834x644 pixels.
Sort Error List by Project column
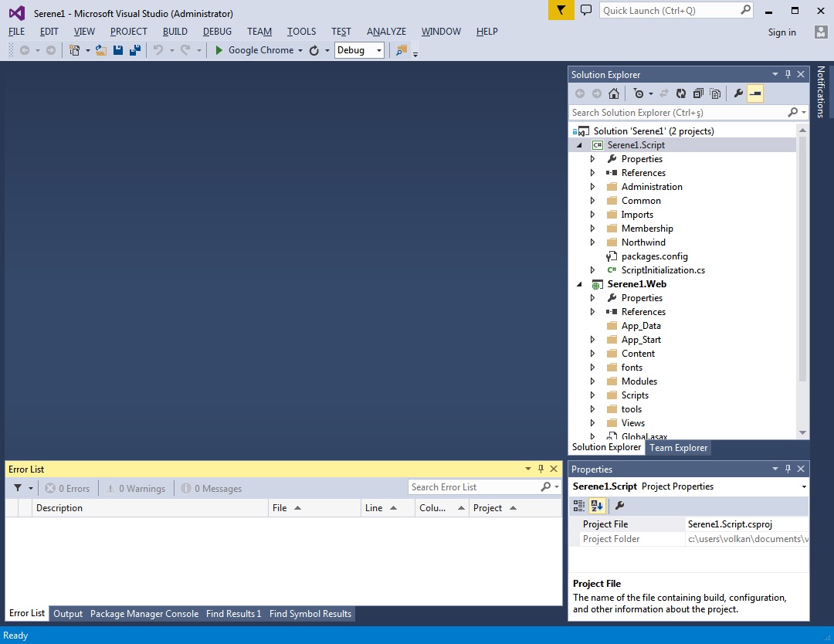tap(514, 508)
